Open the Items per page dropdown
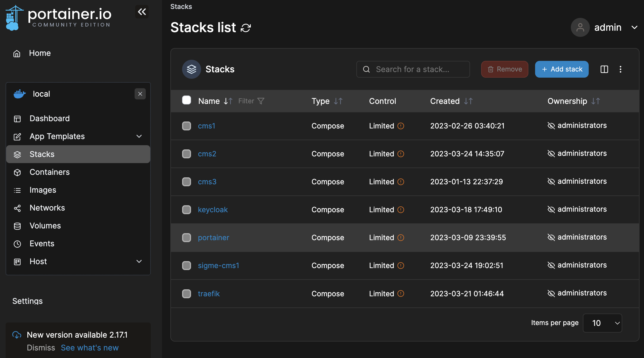The image size is (644, 358). pos(602,323)
